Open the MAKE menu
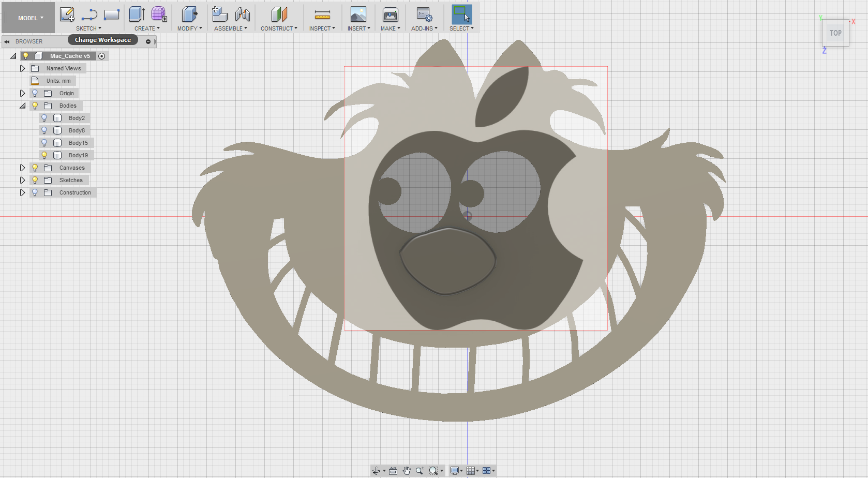This screenshot has height=478, width=868. [390, 28]
